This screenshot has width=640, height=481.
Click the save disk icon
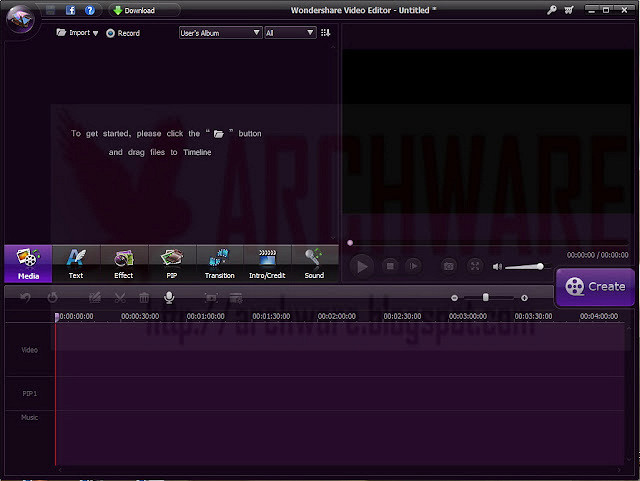coord(51,10)
